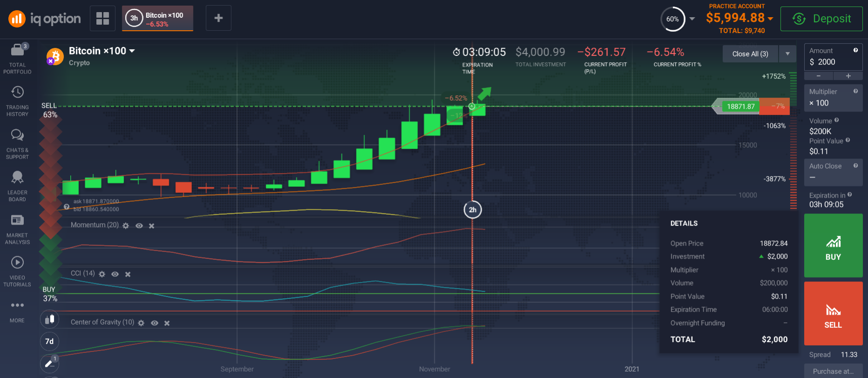Expand Bitcoin ×100 asset dropdown
Image resolution: width=868 pixels, height=378 pixels.
[x=132, y=51]
